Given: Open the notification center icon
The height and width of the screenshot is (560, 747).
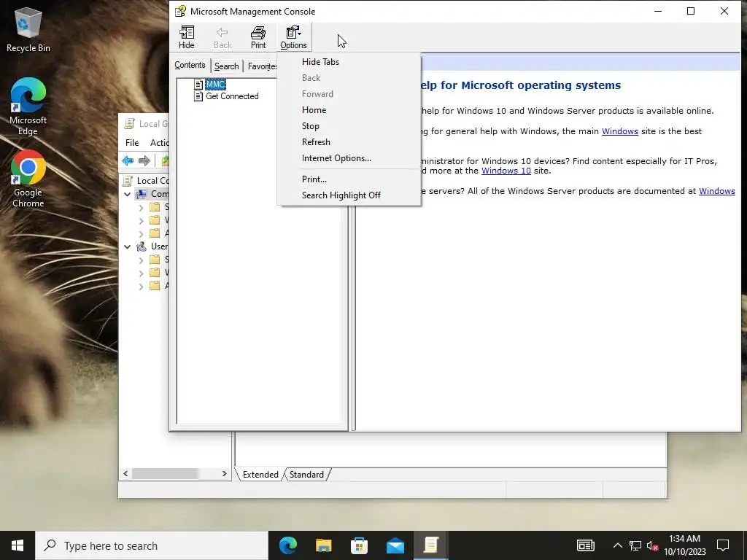Looking at the screenshot, I should 723,545.
